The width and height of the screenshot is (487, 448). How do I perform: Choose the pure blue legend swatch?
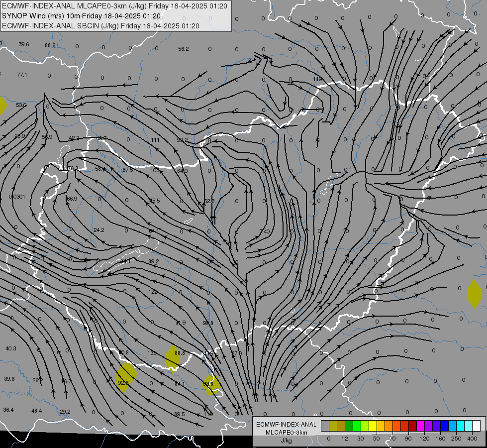coord(444,426)
